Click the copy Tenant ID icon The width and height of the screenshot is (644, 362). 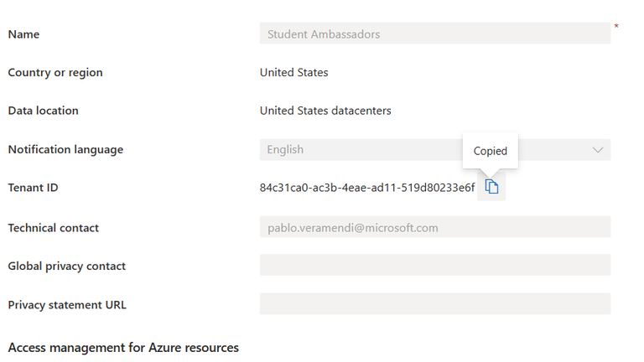click(x=491, y=188)
